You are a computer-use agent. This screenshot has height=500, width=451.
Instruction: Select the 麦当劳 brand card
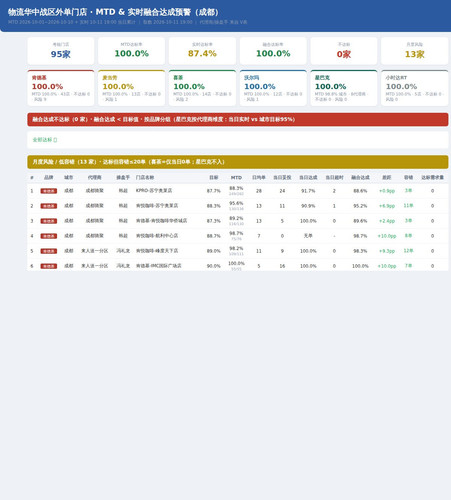point(131,88)
